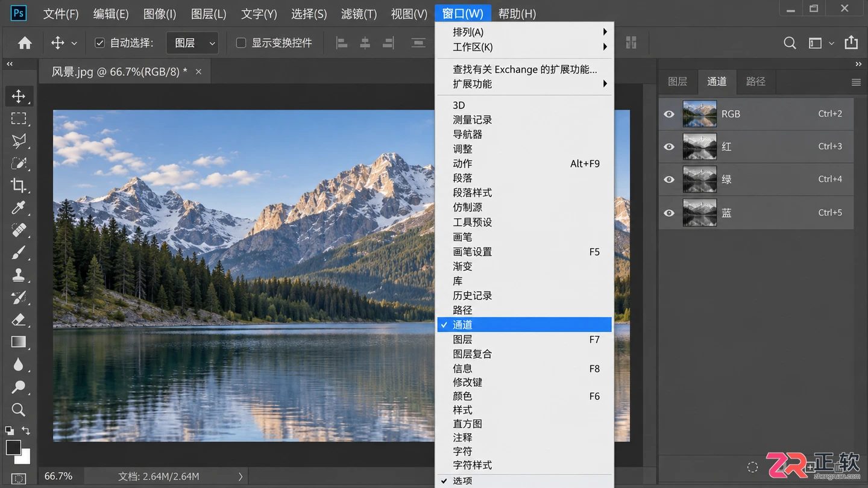Uncheck 选项 in the window menu
This screenshot has width=868, height=488.
pos(524,481)
